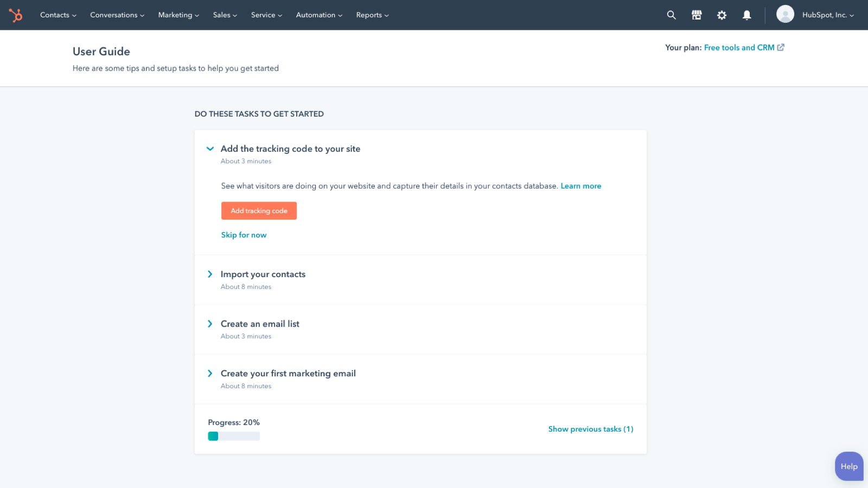This screenshot has width=868, height=488.
Task: Open the Settings gear icon
Action: click(x=722, y=15)
